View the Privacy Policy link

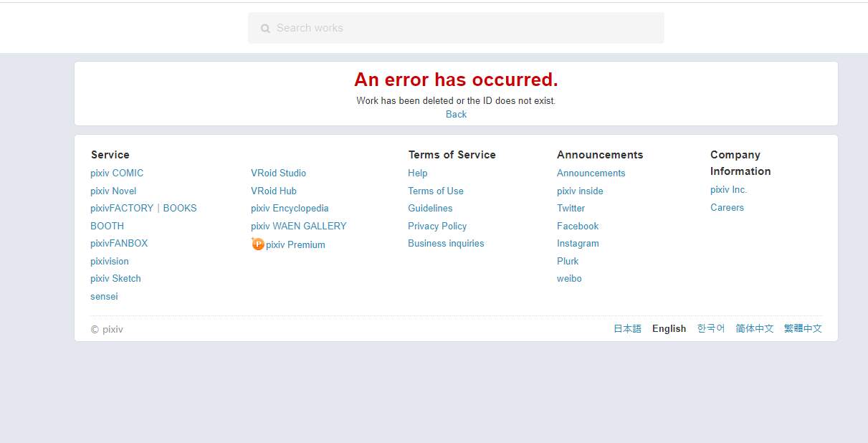pyautogui.click(x=437, y=227)
